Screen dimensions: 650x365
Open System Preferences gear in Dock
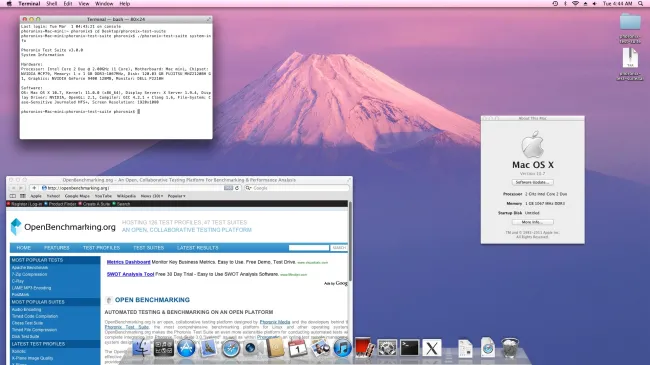(387, 348)
